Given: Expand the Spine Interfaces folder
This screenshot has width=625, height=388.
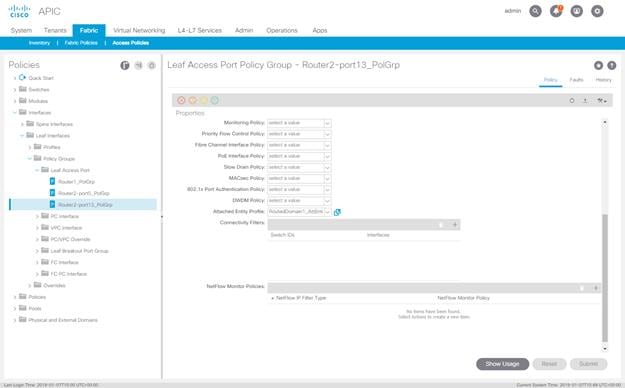Looking at the screenshot, I should [x=22, y=124].
